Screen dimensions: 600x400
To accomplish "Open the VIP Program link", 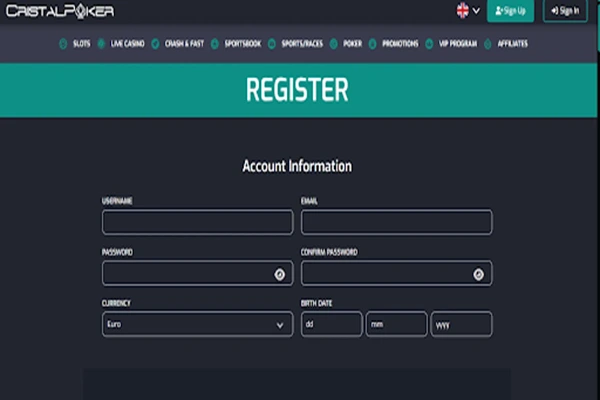I will [458, 44].
